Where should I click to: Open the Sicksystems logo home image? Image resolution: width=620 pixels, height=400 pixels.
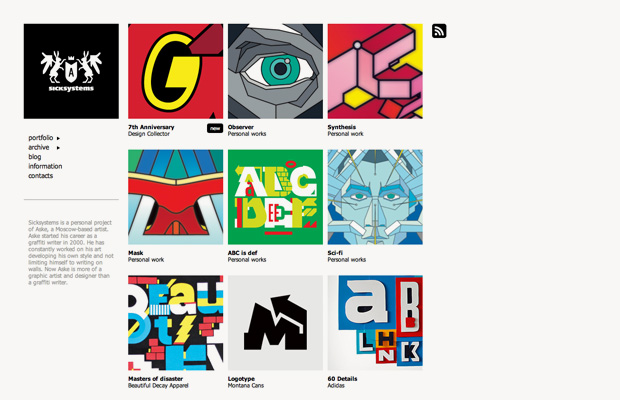(71, 71)
